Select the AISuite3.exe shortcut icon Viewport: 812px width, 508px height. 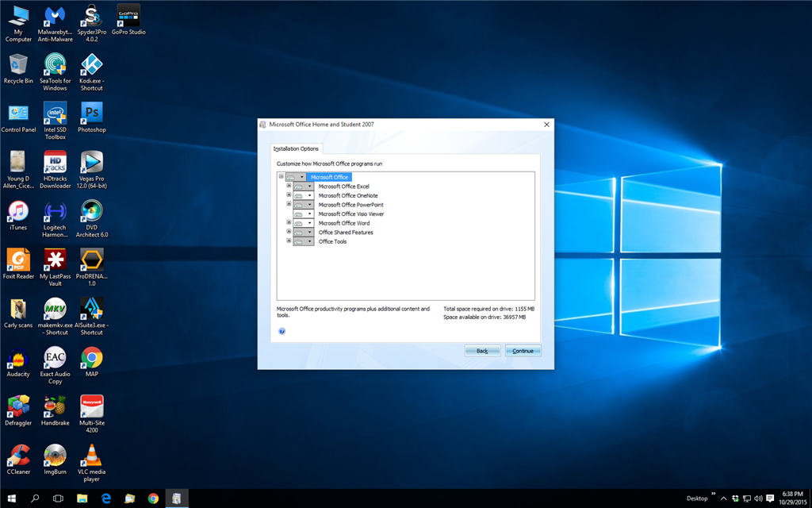(x=92, y=309)
